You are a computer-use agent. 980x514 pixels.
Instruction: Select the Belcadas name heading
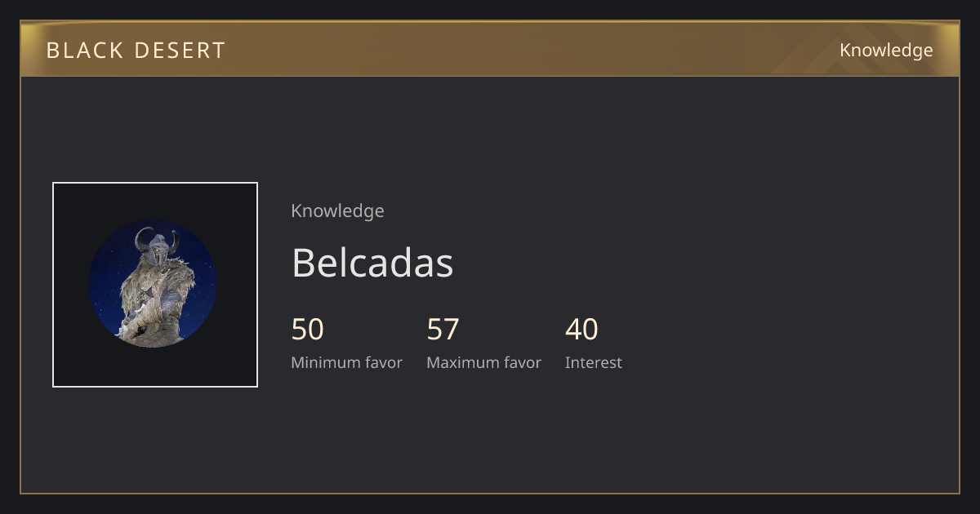pyautogui.click(x=372, y=263)
